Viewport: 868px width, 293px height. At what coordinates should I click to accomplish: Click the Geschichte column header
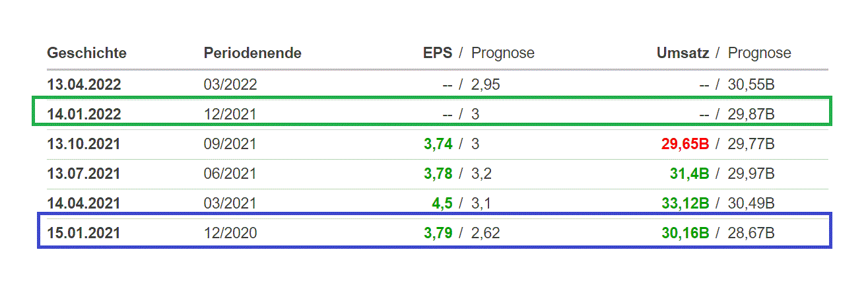[x=86, y=53]
